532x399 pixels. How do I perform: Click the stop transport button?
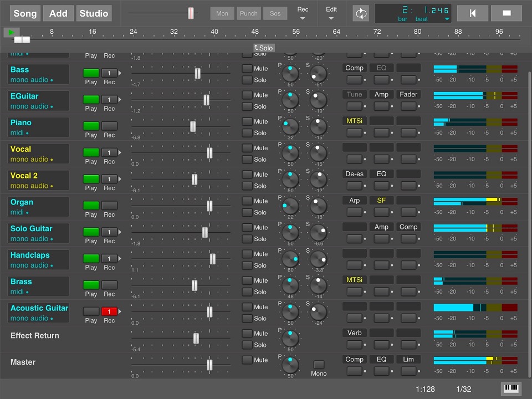click(507, 13)
